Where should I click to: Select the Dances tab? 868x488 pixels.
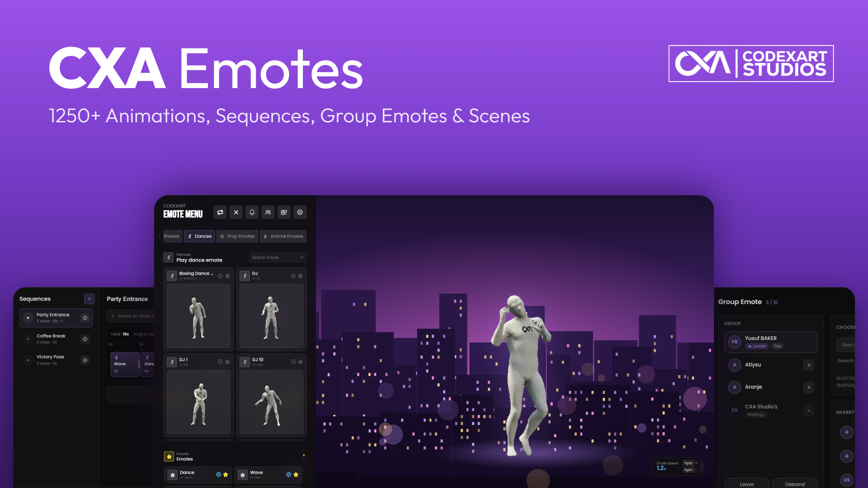click(200, 236)
